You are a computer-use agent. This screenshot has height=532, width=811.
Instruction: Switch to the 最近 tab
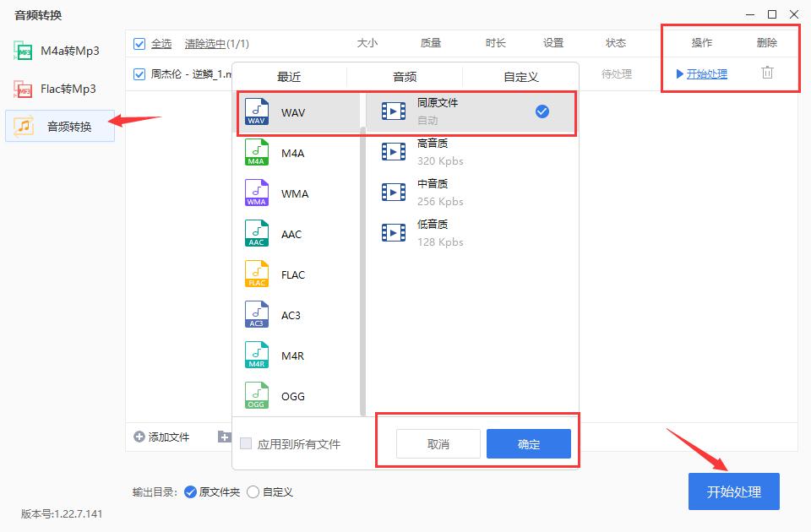pyautogui.click(x=288, y=75)
